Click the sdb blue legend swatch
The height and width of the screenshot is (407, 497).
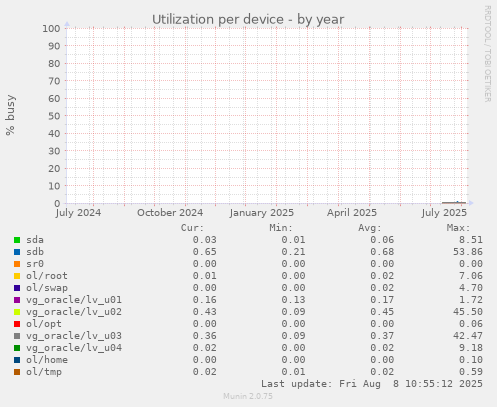click(x=17, y=252)
